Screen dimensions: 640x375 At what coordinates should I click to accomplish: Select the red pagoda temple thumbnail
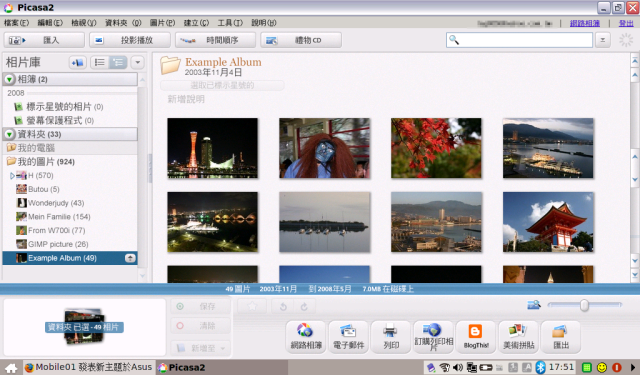[x=548, y=222]
